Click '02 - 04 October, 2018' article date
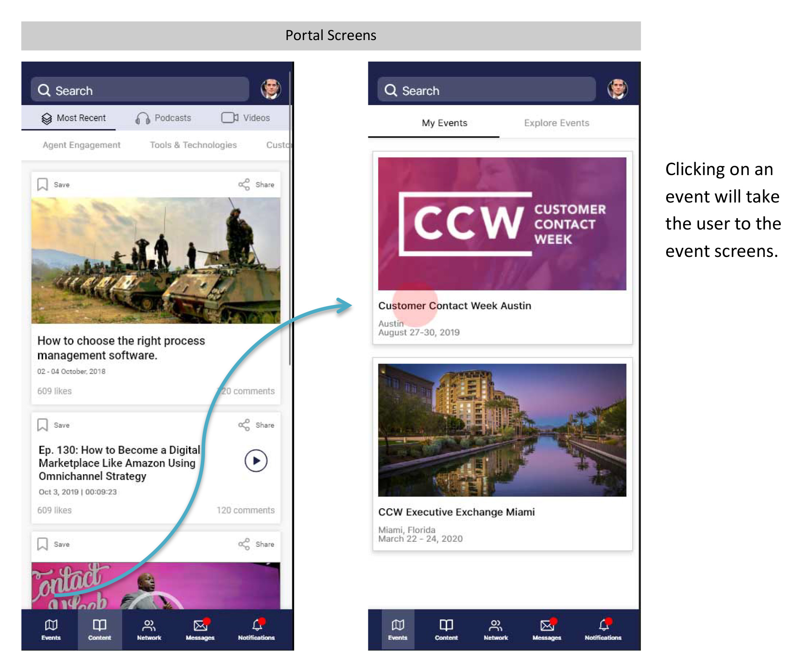 click(x=71, y=371)
